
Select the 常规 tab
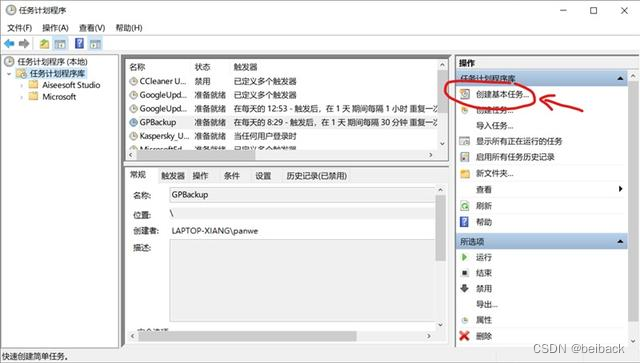point(138,175)
